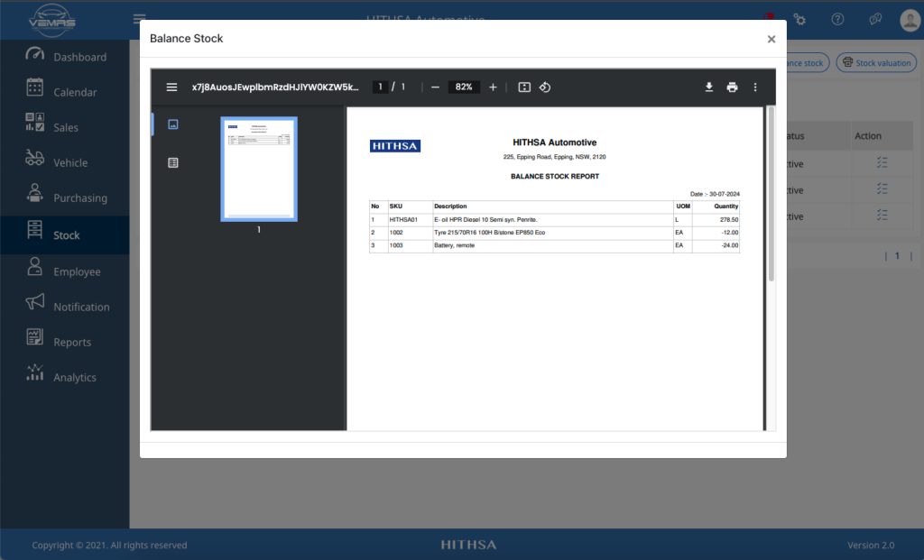Image resolution: width=924 pixels, height=560 pixels.
Task: Print the balance stock report
Action: click(x=732, y=87)
